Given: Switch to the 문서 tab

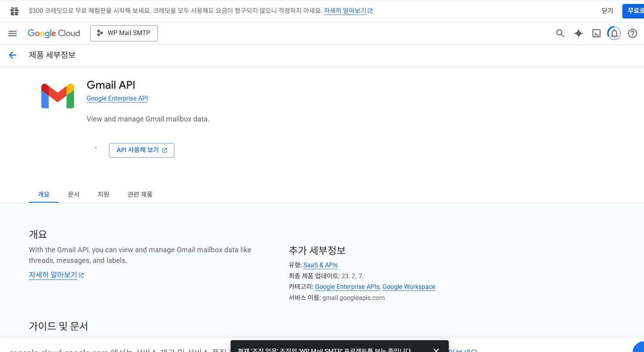Looking at the screenshot, I should click(x=74, y=194).
